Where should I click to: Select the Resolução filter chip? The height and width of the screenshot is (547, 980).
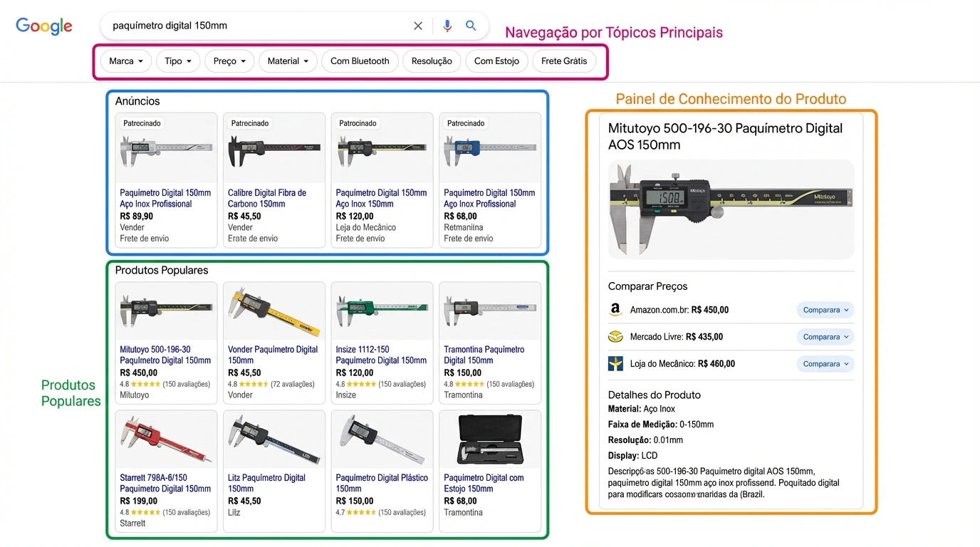(432, 61)
